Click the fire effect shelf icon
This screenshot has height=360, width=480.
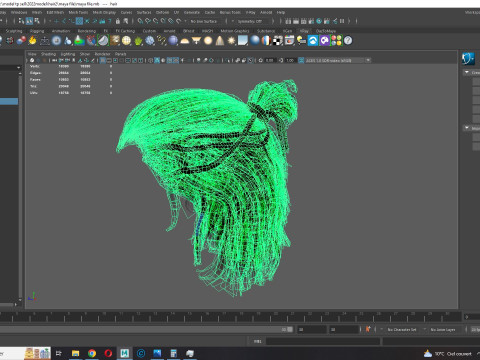(32, 41)
